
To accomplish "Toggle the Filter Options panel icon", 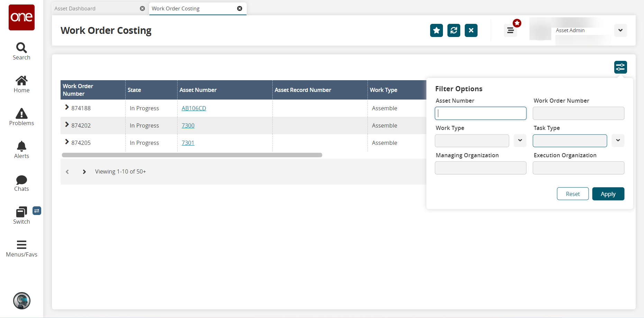I will coord(620,67).
